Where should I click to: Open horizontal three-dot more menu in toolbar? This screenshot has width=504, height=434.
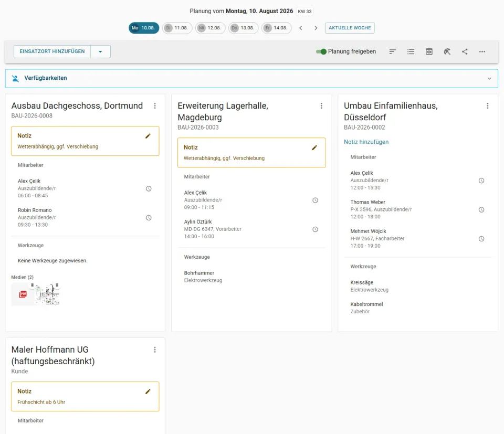[482, 51]
